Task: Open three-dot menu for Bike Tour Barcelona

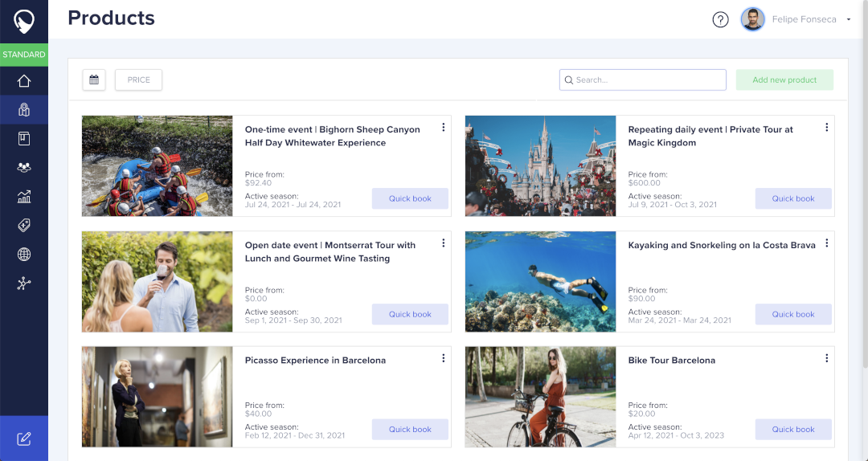Action: click(x=826, y=358)
